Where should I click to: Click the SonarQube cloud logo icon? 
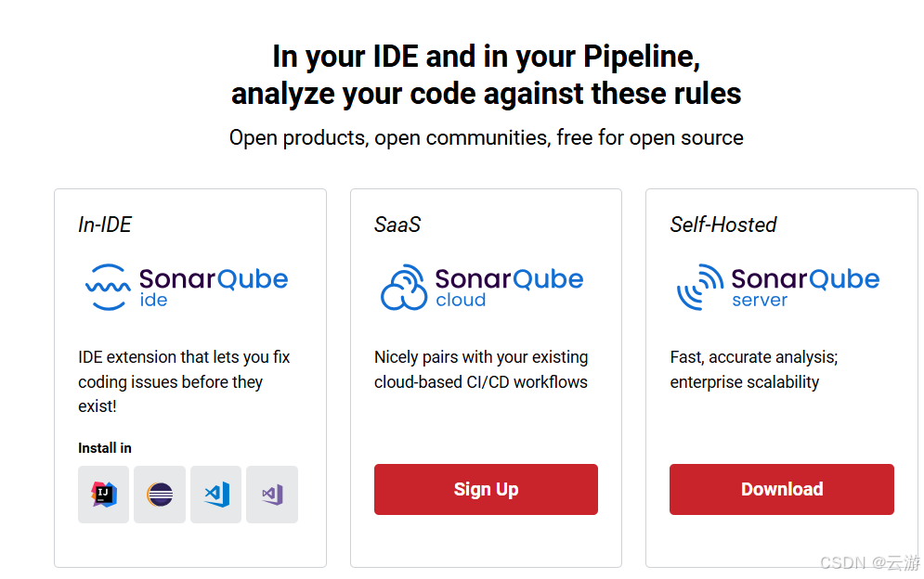(x=404, y=287)
